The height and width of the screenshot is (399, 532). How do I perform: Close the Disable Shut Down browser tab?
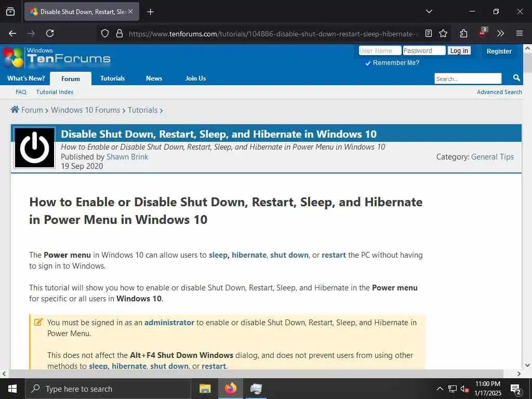(x=130, y=11)
